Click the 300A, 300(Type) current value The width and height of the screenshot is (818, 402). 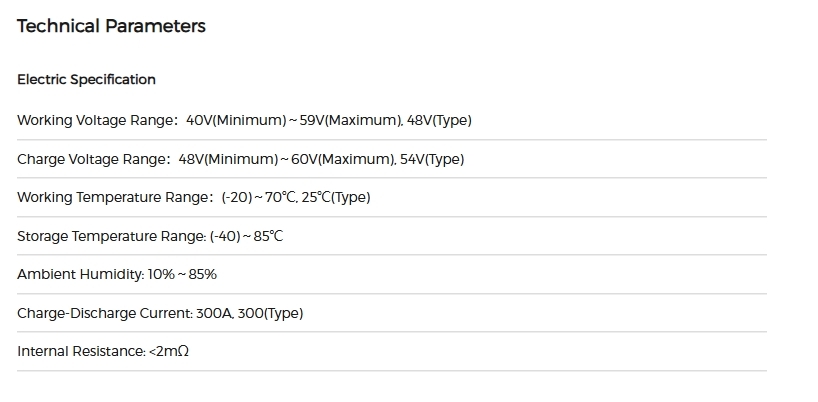coord(249,313)
